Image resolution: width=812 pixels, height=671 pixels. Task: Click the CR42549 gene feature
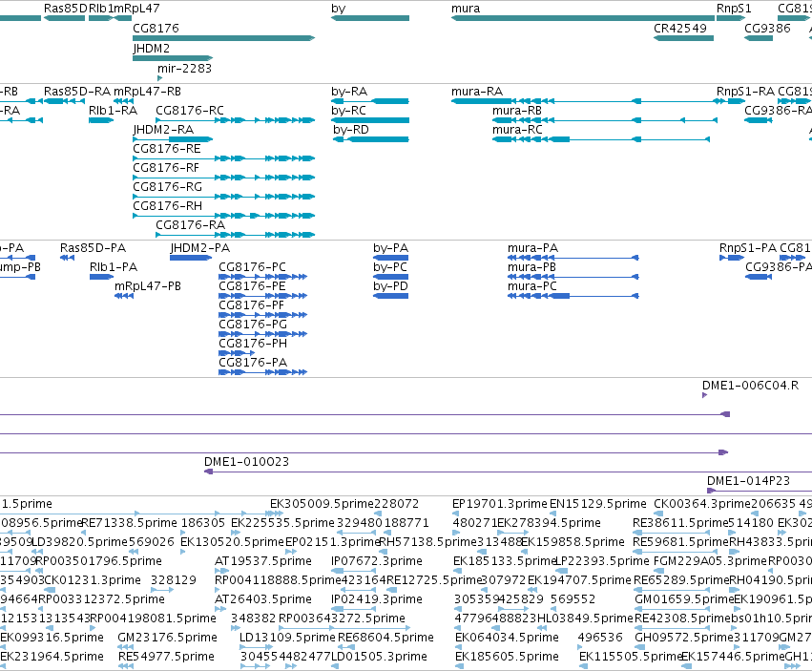tap(683, 38)
